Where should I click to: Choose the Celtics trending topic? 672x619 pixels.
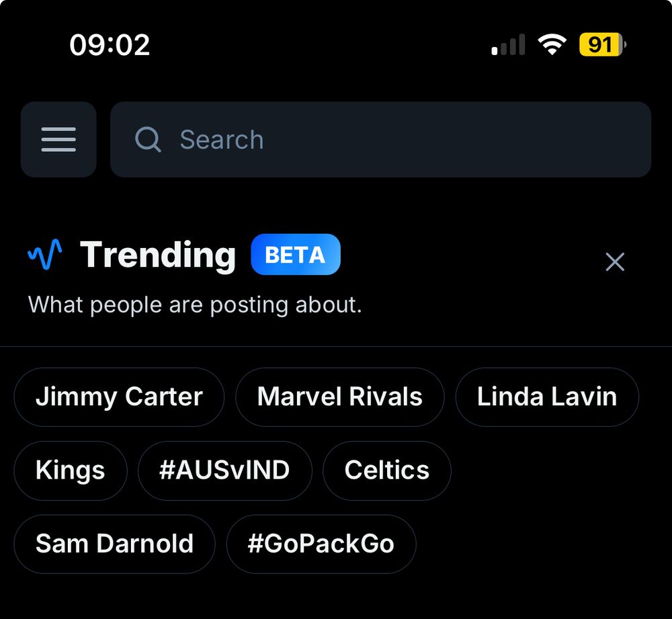pyautogui.click(x=386, y=470)
